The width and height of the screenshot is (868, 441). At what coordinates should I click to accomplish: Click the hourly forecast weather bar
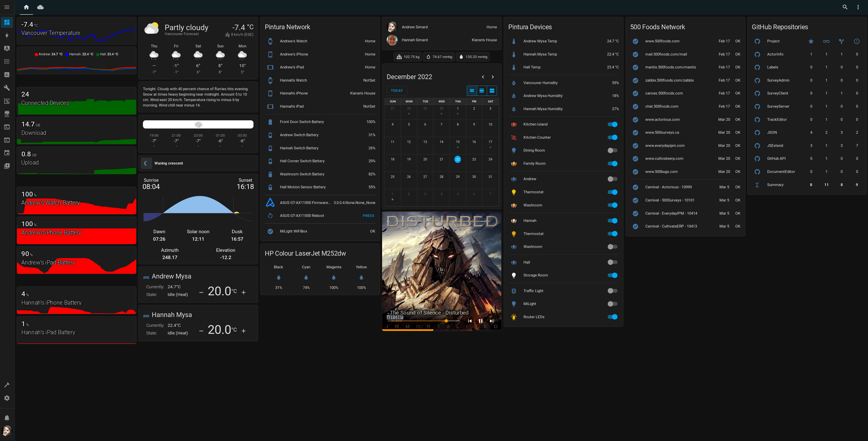[x=198, y=124]
